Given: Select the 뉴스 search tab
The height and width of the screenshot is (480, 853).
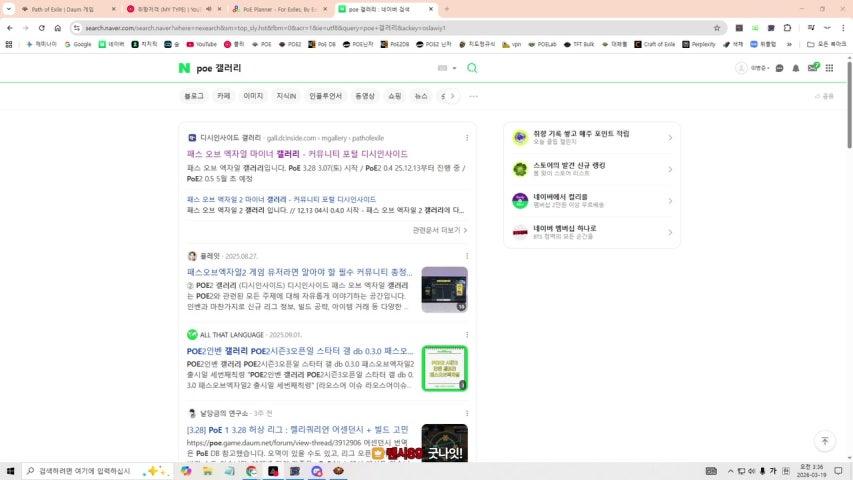Looking at the screenshot, I should (x=421, y=96).
